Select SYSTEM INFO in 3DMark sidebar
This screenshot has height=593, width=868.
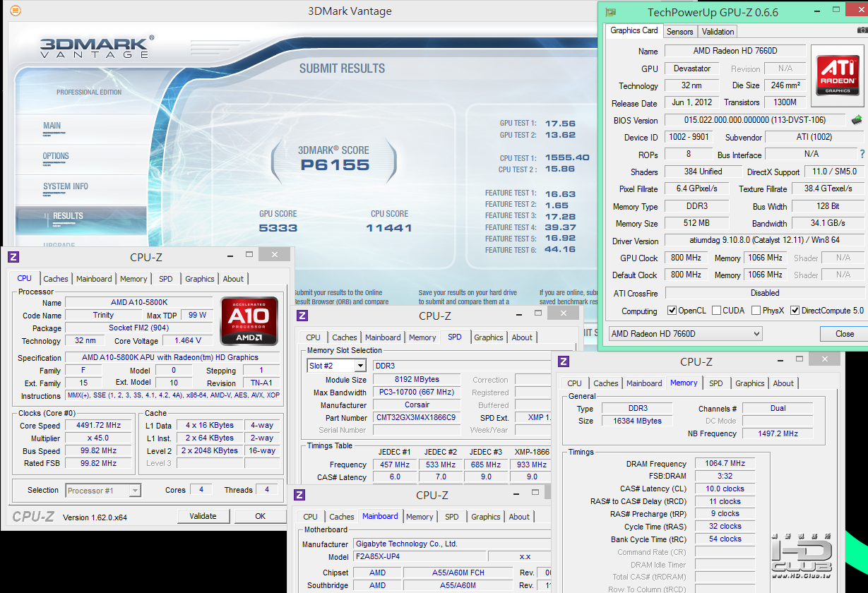click(x=66, y=186)
